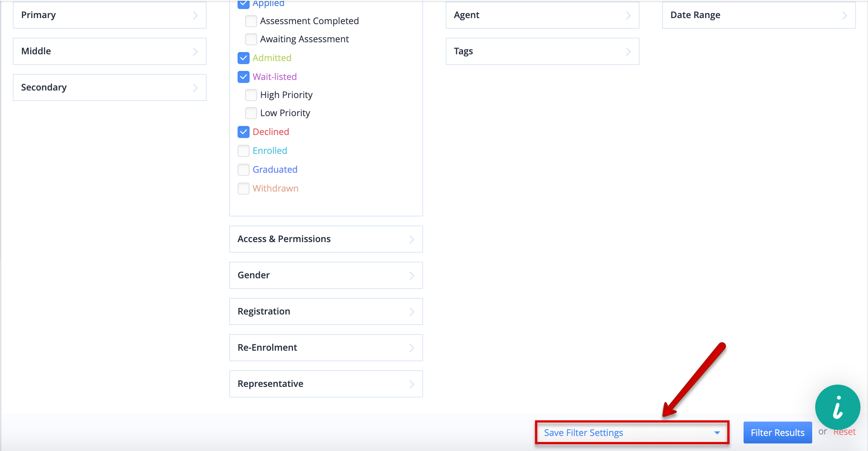868x451 pixels.
Task: Open the Secondary school filter panel
Action: coord(110,87)
